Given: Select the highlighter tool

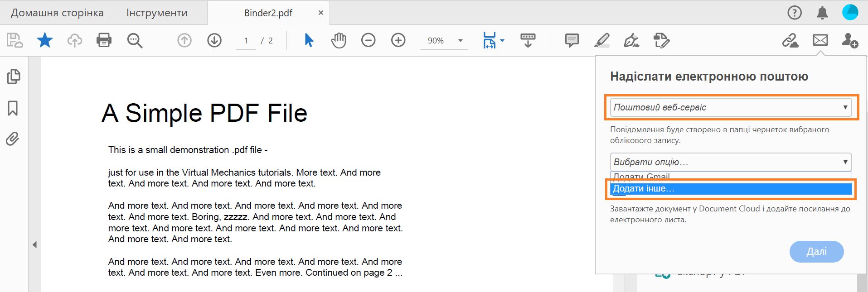Looking at the screenshot, I should [601, 40].
